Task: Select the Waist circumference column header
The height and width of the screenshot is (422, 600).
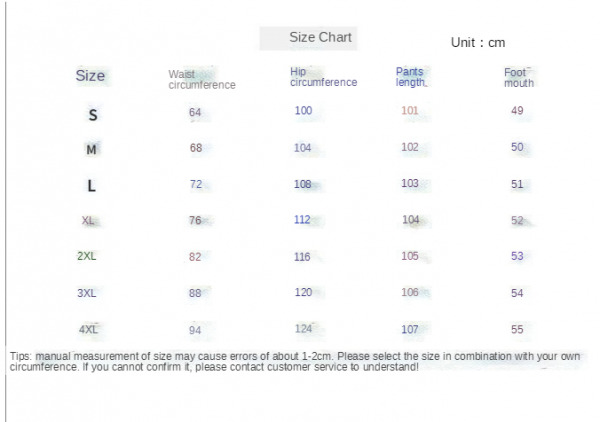Action: click(x=202, y=80)
